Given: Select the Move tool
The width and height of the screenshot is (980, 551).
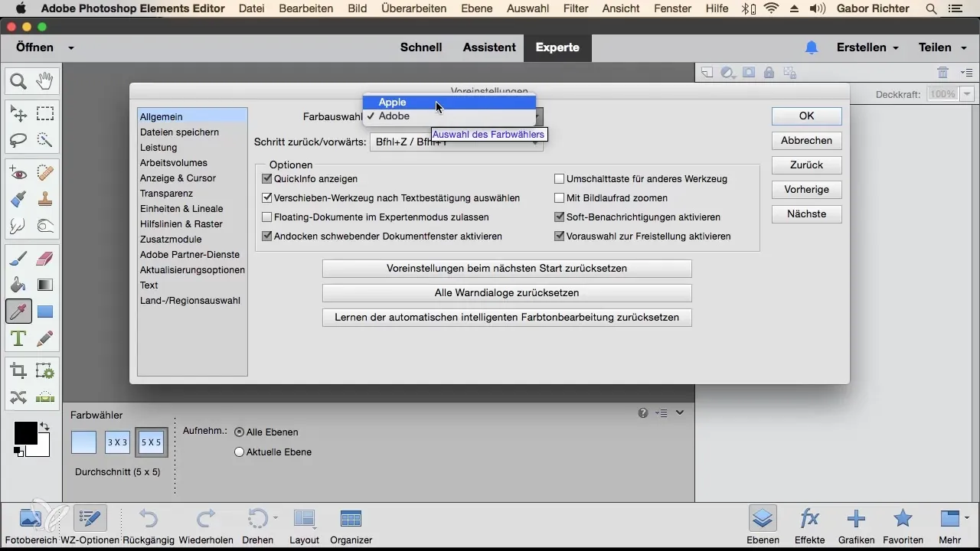Looking at the screenshot, I should pyautogui.click(x=18, y=114).
